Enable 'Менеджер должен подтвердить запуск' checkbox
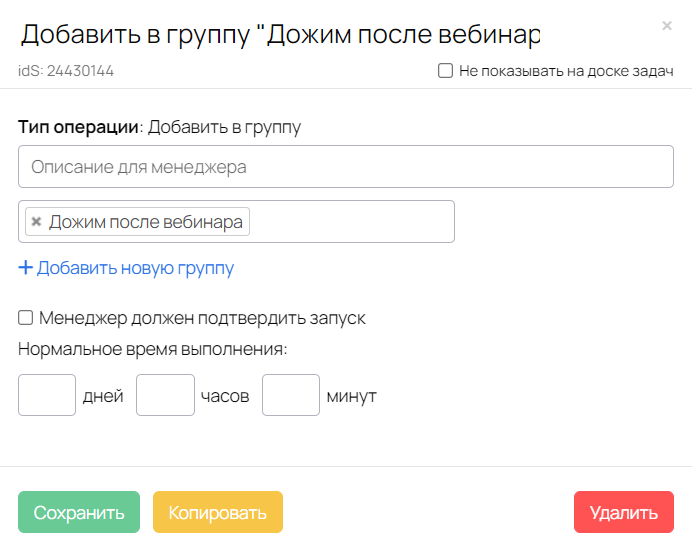692x548 pixels. (x=26, y=318)
